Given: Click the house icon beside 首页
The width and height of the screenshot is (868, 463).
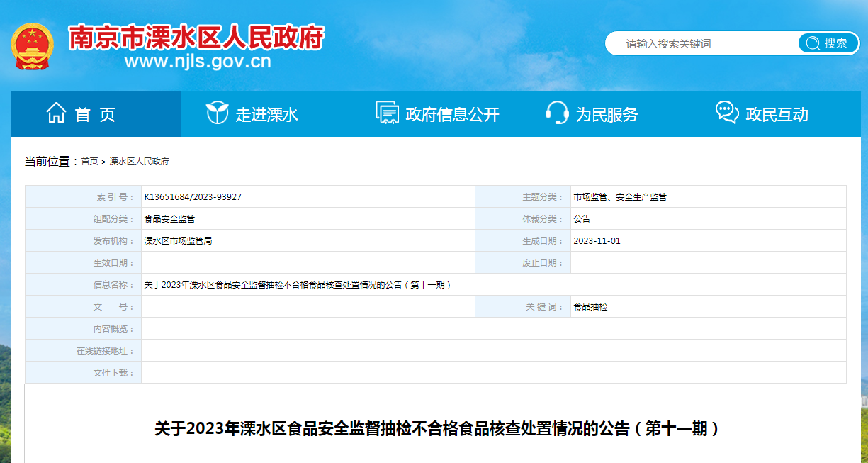Looking at the screenshot, I should point(56,113).
